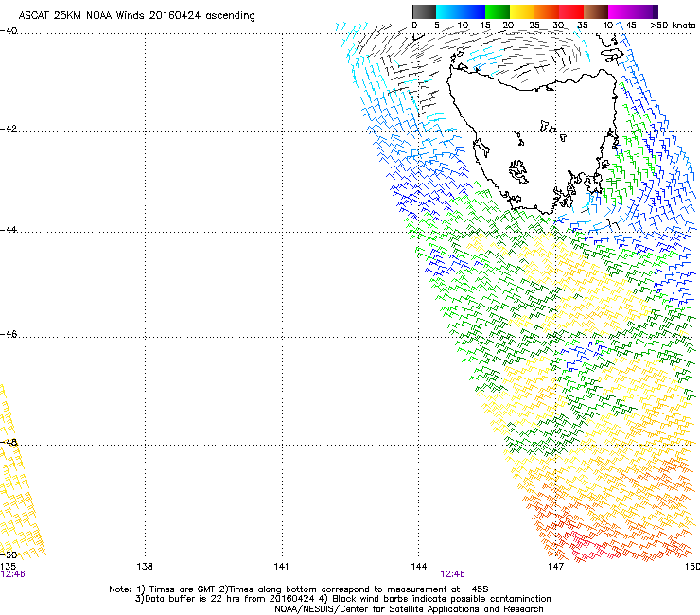Screen dimensions: 700x615
Task: Click the latitude label -50
Action: pyautogui.click(x=9, y=554)
